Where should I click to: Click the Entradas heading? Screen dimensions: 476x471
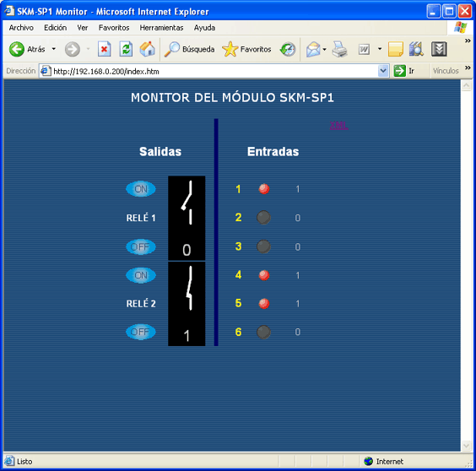pyautogui.click(x=273, y=152)
